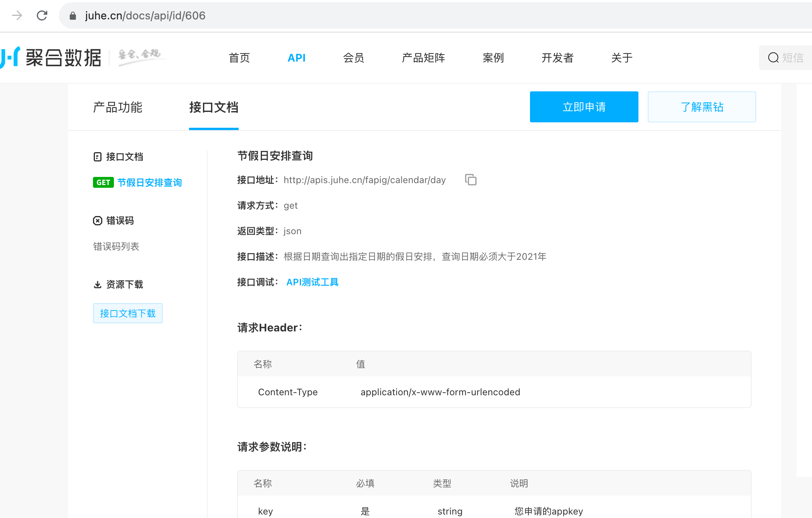Click the 资源下载 download arrow icon
Image resolution: width=812 pixels, height=518 pixels.
(x=98, y=285)
